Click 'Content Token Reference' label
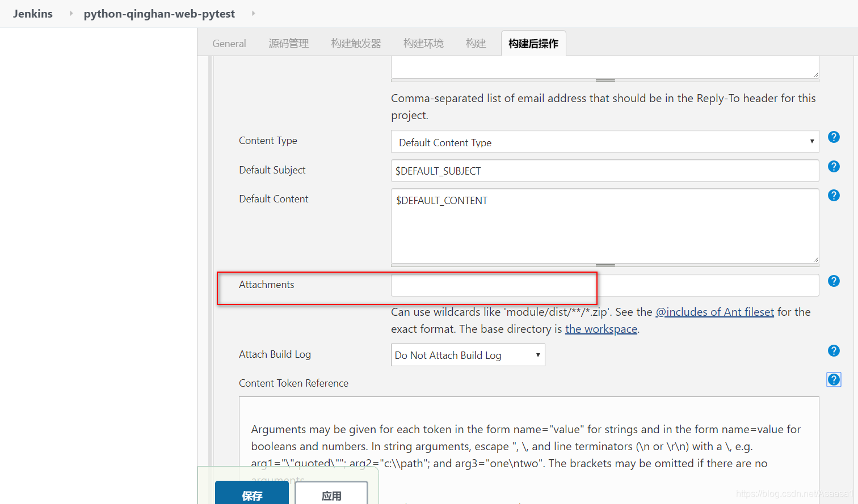This screenshot has width=858, height=504. click(293, 383)
